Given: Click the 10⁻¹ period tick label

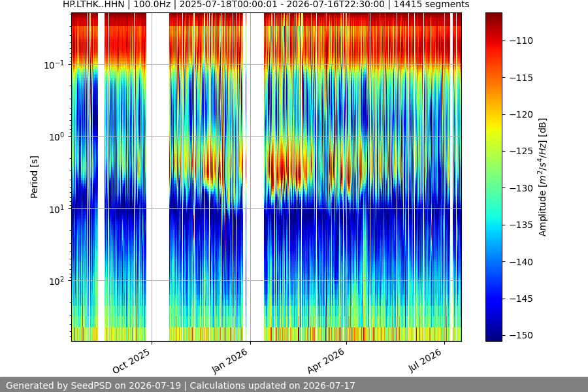Looking at the screenshot, I should tap(54, 65).
